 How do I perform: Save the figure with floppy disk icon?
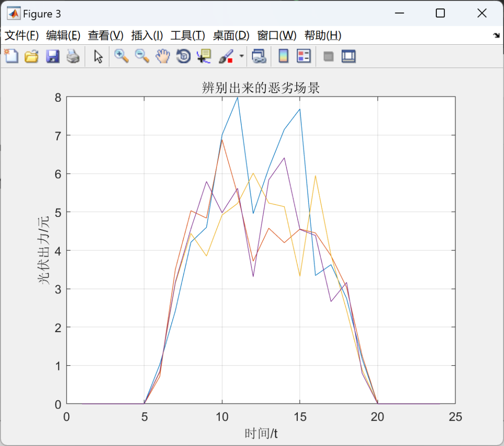pyautogui.click(x=52, y=56)
